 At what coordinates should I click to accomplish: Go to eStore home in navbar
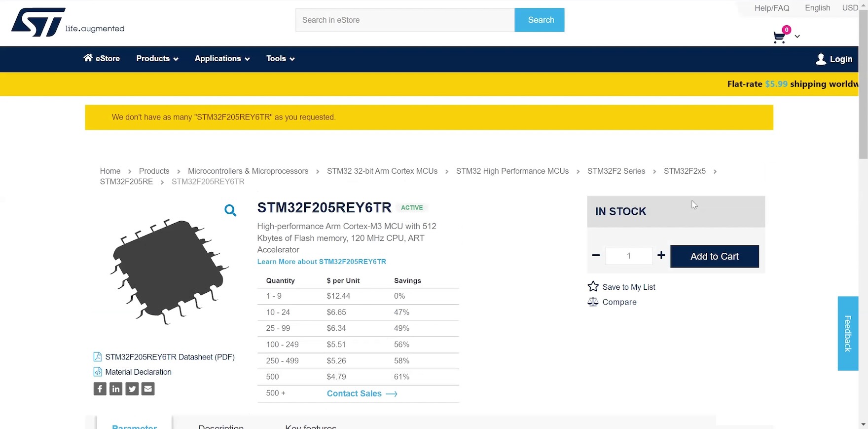pos(102,59)
